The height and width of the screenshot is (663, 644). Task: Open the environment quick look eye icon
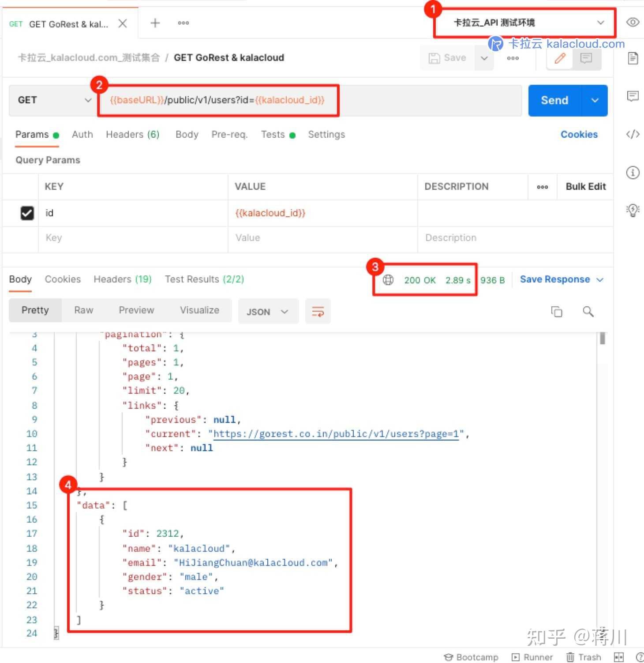click(x=633, y=23)
